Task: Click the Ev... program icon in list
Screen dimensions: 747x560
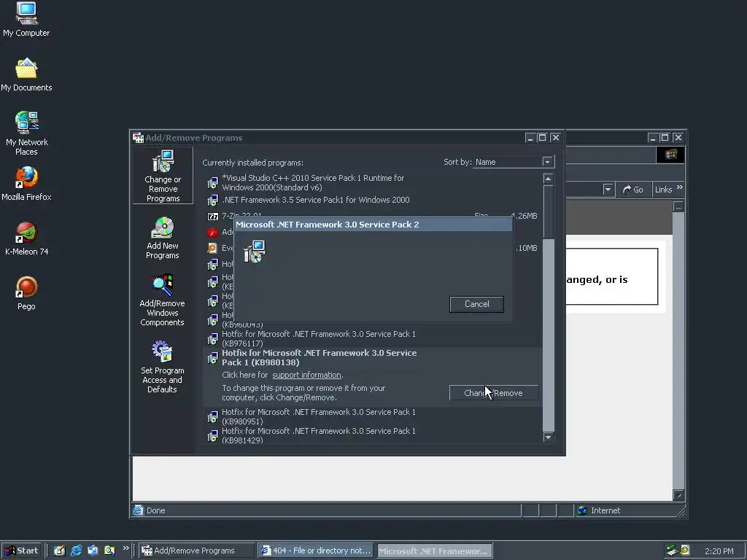Action: pyautogui.click(x=212, y=248)
